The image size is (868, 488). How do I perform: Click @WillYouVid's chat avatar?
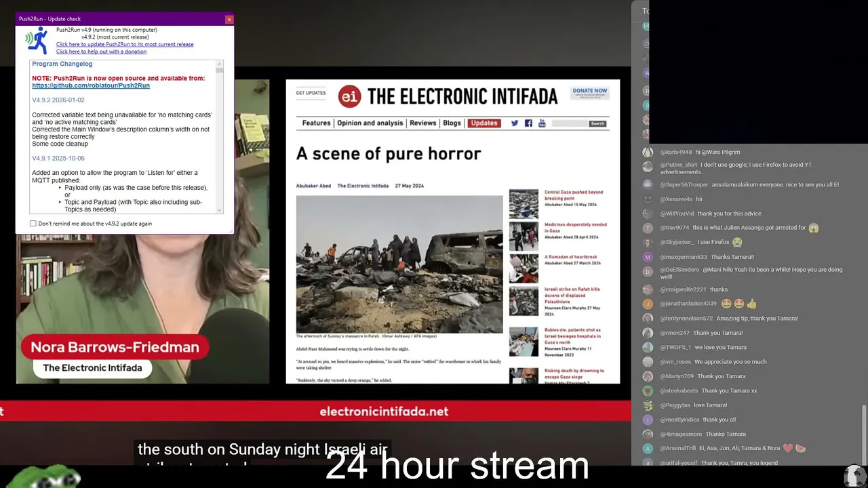648,213
